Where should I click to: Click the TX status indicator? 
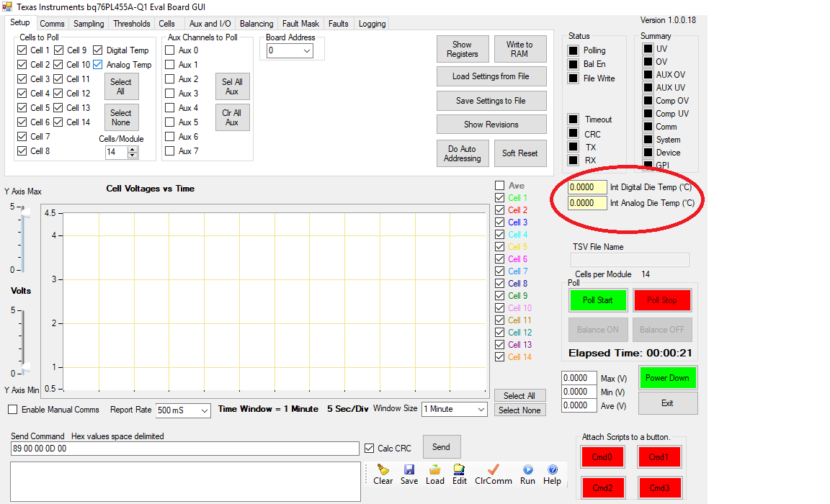pos(573,146)
